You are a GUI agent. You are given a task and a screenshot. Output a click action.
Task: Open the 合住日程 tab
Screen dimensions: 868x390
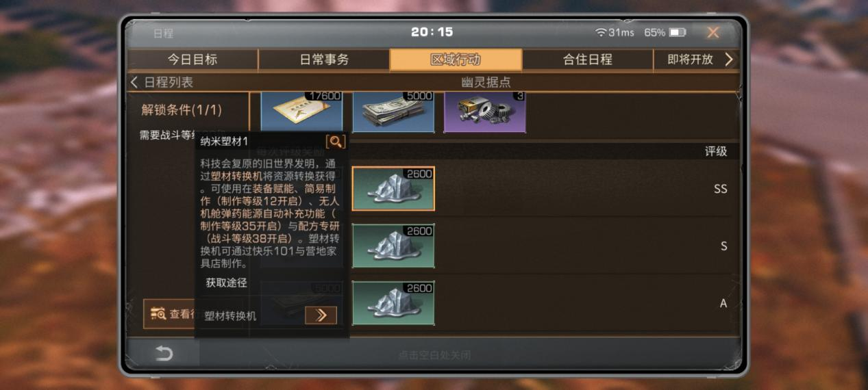[587, 60]
